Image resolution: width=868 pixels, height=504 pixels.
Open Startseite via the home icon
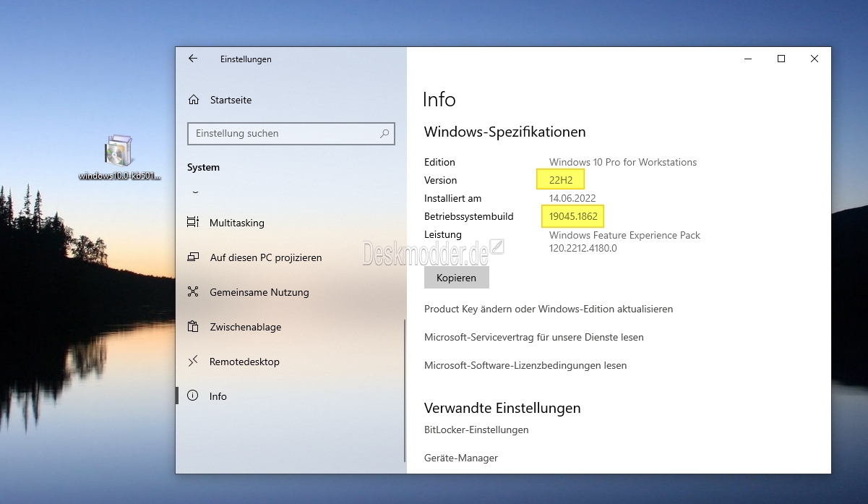tap(194, 100)
